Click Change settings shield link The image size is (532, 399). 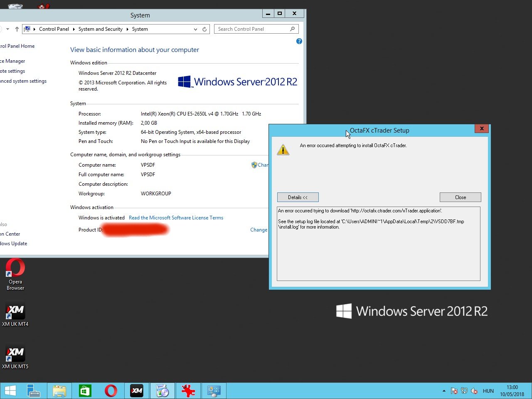(260, 165)
